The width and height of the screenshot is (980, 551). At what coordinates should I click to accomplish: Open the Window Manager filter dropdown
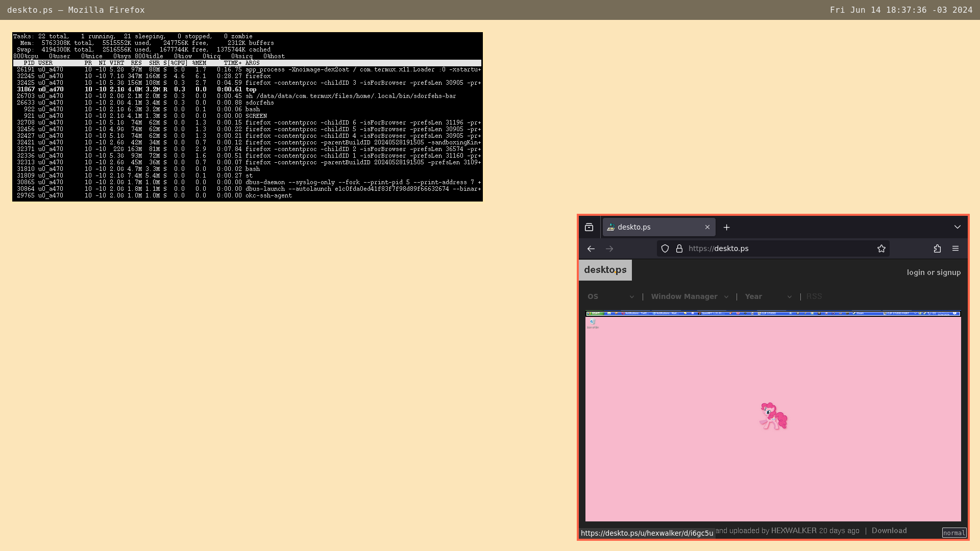pos(689,296)
